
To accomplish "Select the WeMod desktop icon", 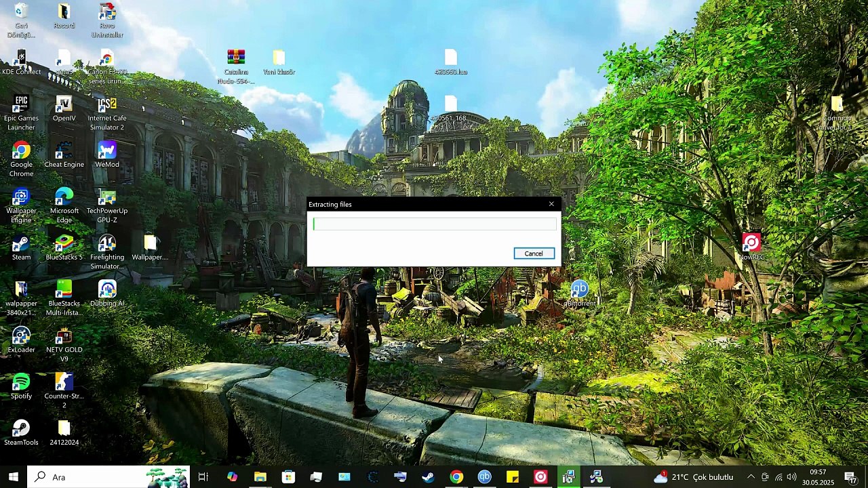I will [107, 155].
